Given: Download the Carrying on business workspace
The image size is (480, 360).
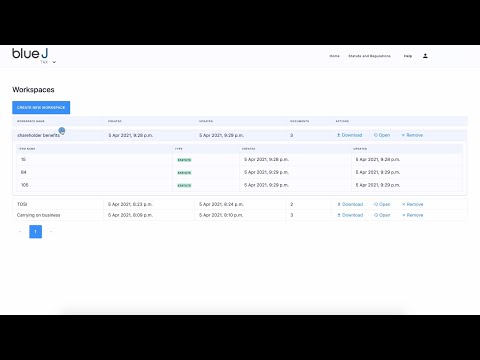Looking at the screenshot, I should point(350,215).
